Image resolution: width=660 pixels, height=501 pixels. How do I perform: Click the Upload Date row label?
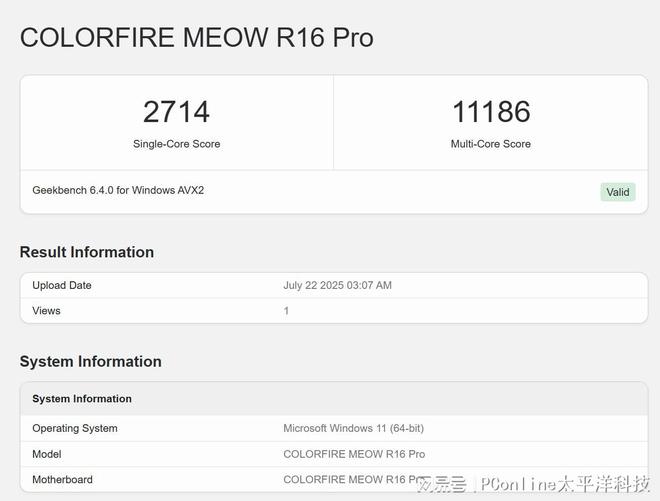[x=62, y=285]
